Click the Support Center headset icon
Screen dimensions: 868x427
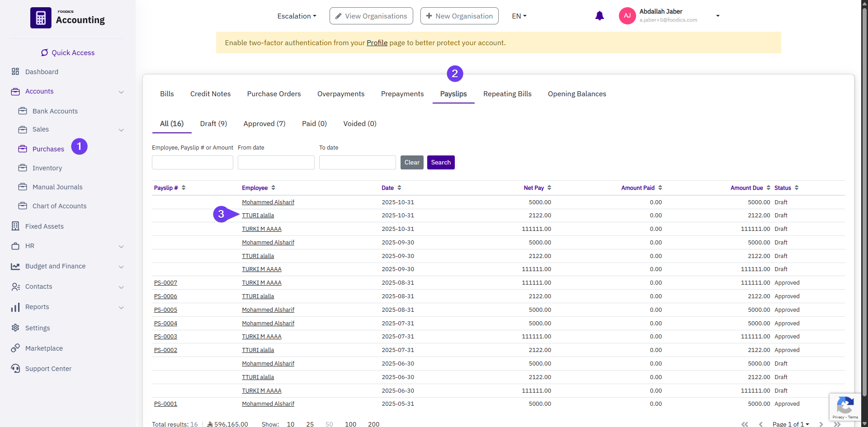pos(15,368)
